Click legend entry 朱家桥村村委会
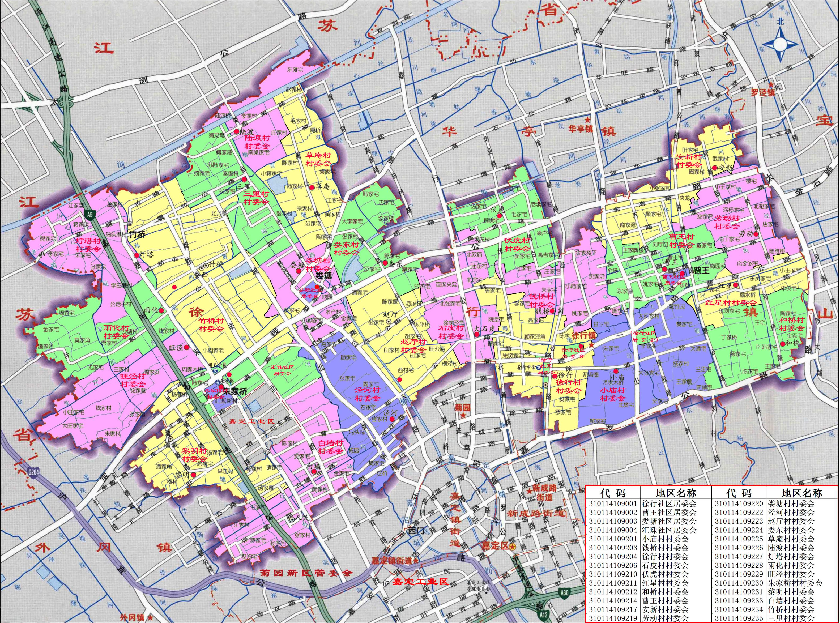Screen dimensions: 840x623 795,583
